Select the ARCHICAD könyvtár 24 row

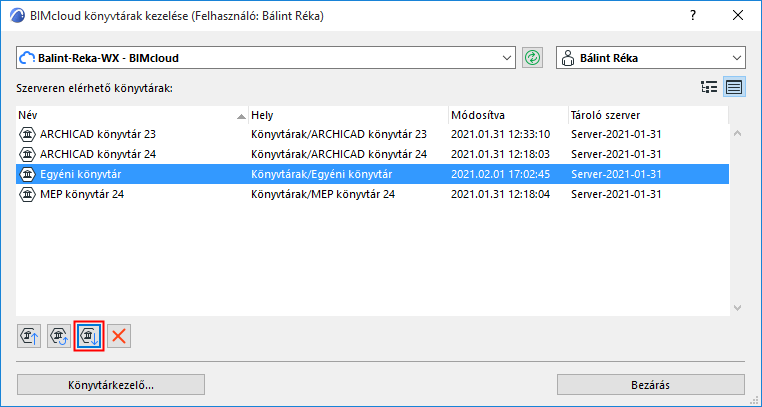tap(372, 154)
